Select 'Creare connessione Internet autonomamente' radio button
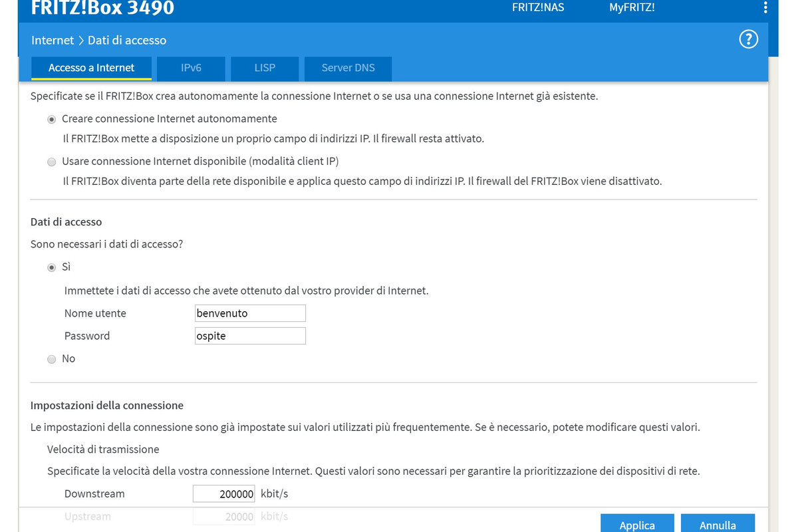798x532 pixels. point(51,119)
